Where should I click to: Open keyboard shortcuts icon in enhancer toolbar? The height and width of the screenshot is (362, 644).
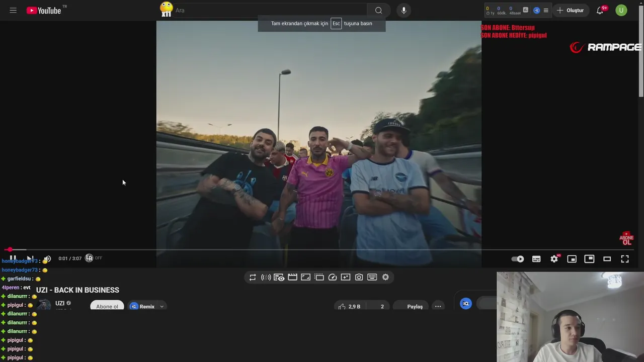pos(372,277)
